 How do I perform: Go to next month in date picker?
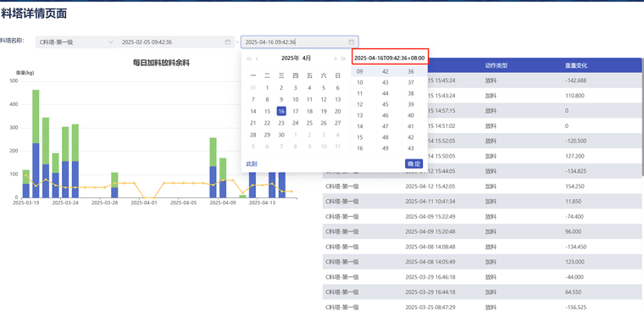(x=336, y=58)
